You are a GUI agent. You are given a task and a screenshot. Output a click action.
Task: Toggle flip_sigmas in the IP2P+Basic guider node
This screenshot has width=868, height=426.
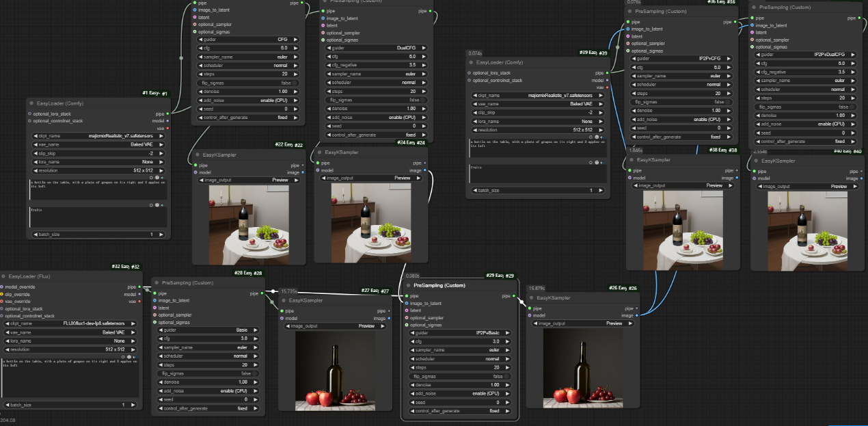(459, 376)
